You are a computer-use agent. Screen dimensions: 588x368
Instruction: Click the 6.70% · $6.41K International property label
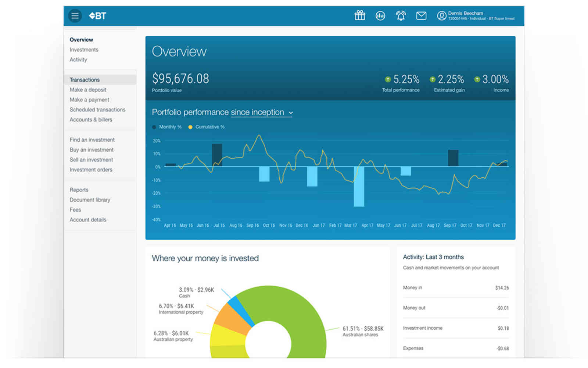click(181, 309)
